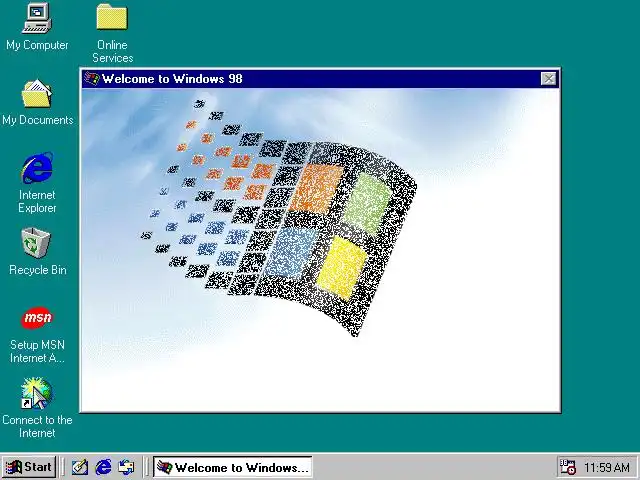This screenshot has width=640, height=480.
Task: Click the Welcome window title bar icon
Action: coord(91,78)
